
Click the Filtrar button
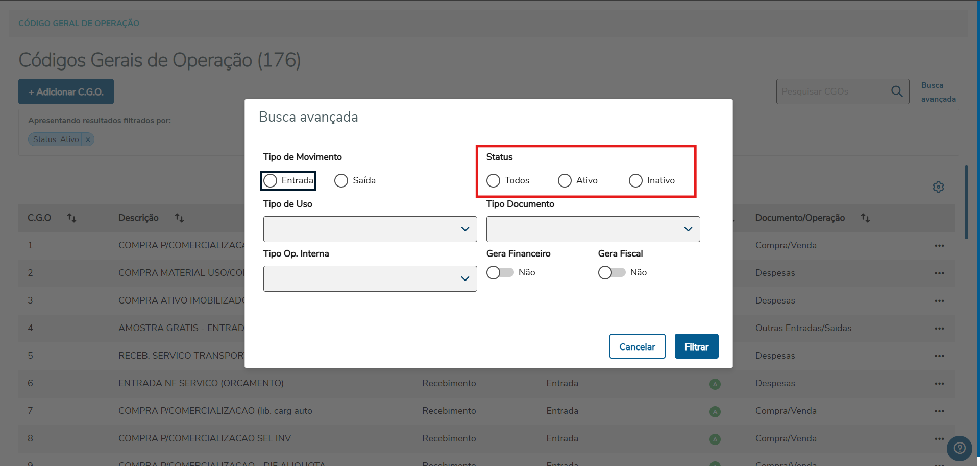tap(696, 346)
